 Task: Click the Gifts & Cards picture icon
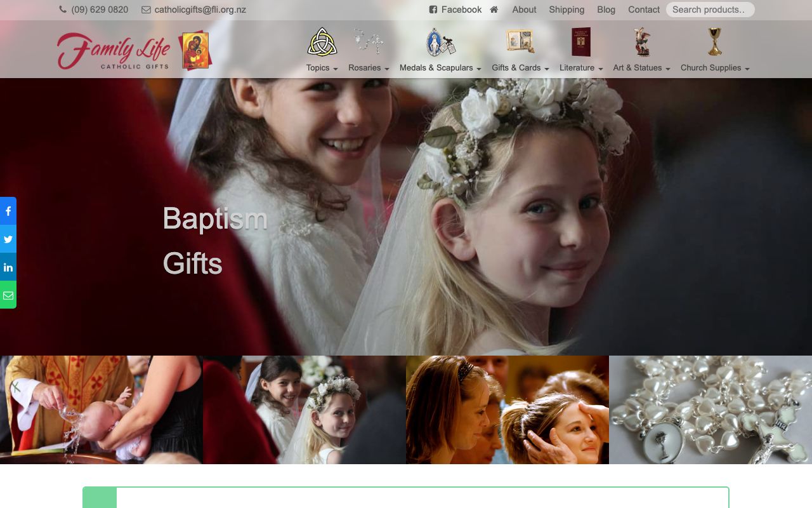click(x=520, y=42)
